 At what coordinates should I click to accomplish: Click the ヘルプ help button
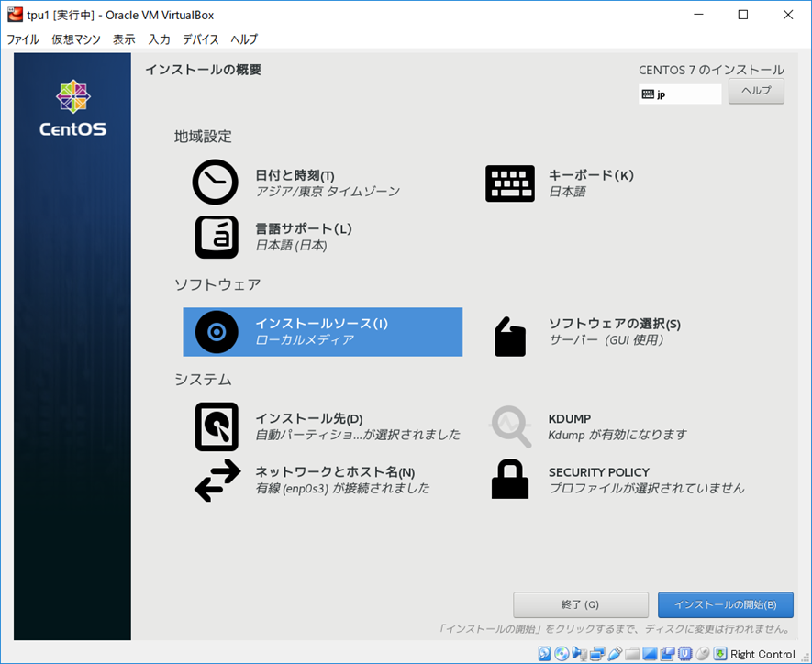pyautogui.click(x=756, y=92)
